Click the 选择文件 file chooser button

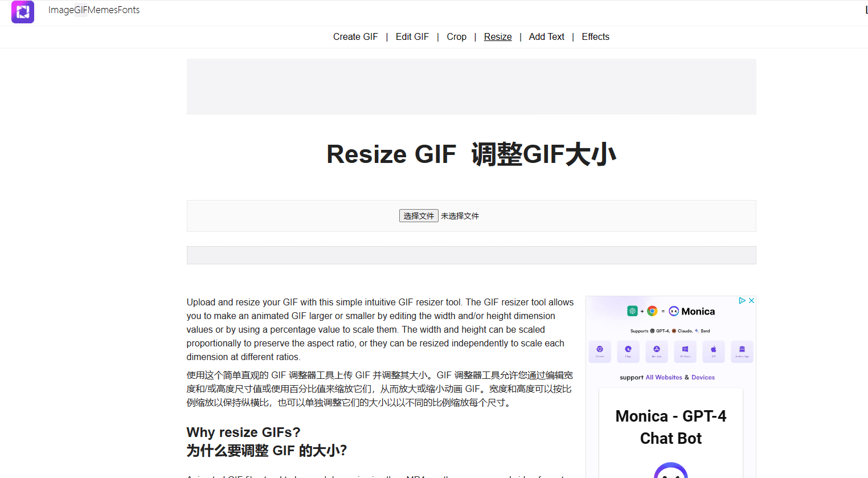(x=419, y=215)
